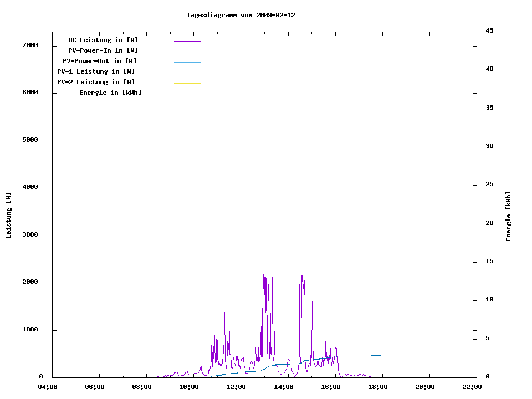Viewport: 532px width, 399px height.
Task: Click the right axis title Energie [kWh]
Action: click(508, 216)
